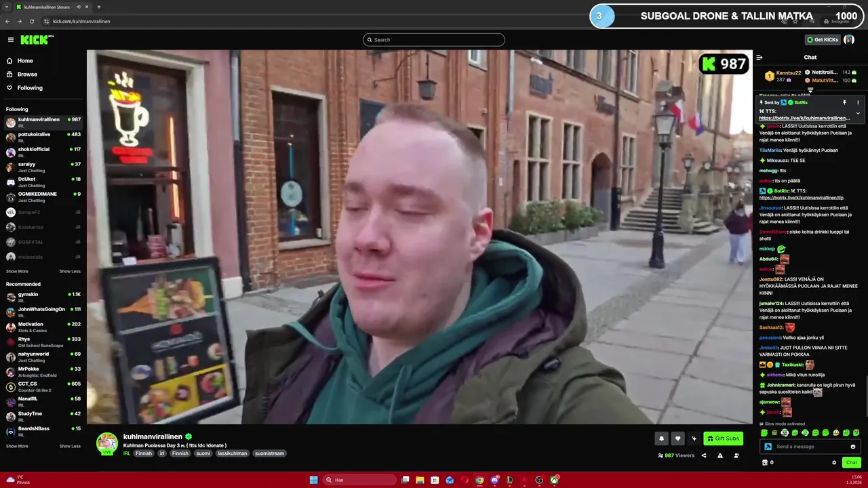Open browser tab search dropdown
Viewport: 868px width, 488px height.
point(6,7)
